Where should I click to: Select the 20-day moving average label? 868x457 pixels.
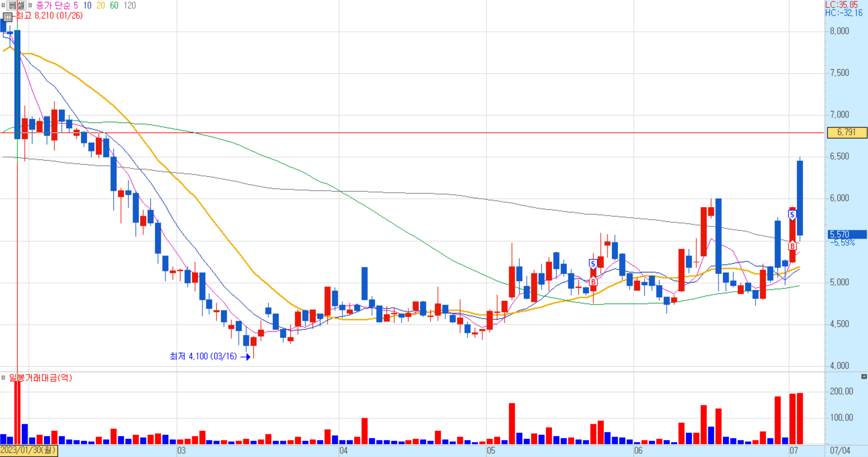101,5
